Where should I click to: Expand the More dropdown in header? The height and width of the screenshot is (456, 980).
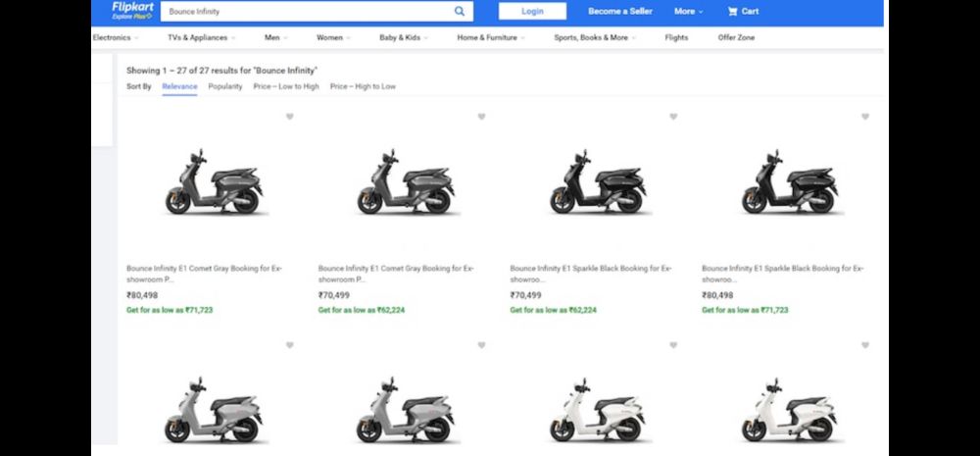click(688, 12)
